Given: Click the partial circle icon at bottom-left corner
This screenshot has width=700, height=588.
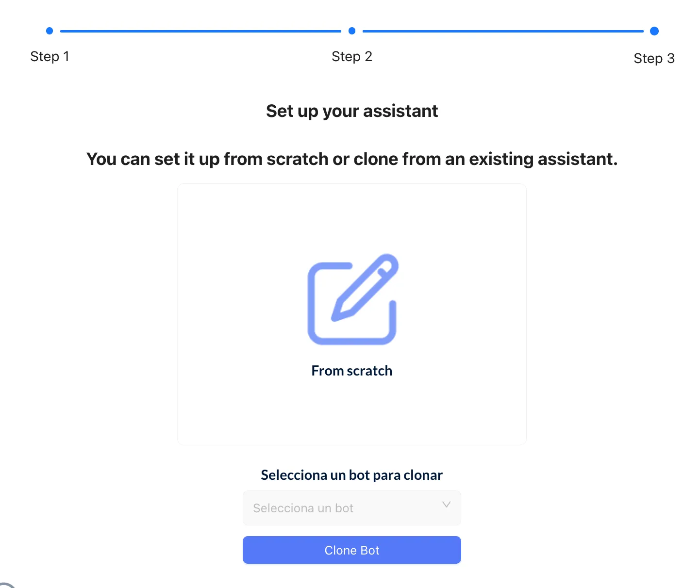Looking at the screenshot, I should [x=7, y=585].
